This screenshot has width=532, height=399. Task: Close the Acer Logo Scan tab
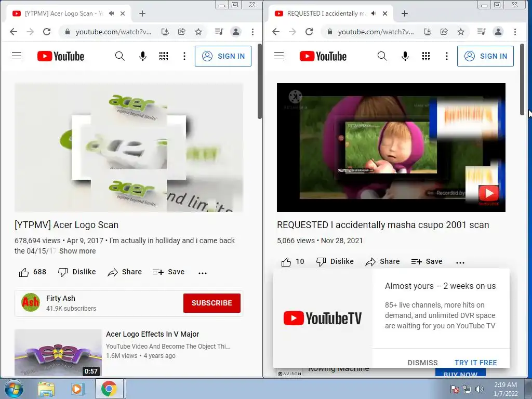coord(123,14)
